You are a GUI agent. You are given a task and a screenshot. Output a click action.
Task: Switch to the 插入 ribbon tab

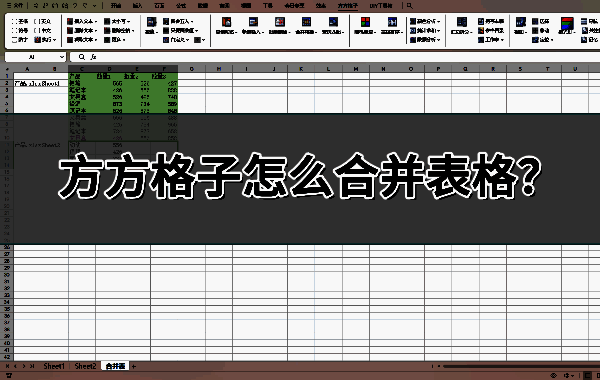click(x=137, y=6)
